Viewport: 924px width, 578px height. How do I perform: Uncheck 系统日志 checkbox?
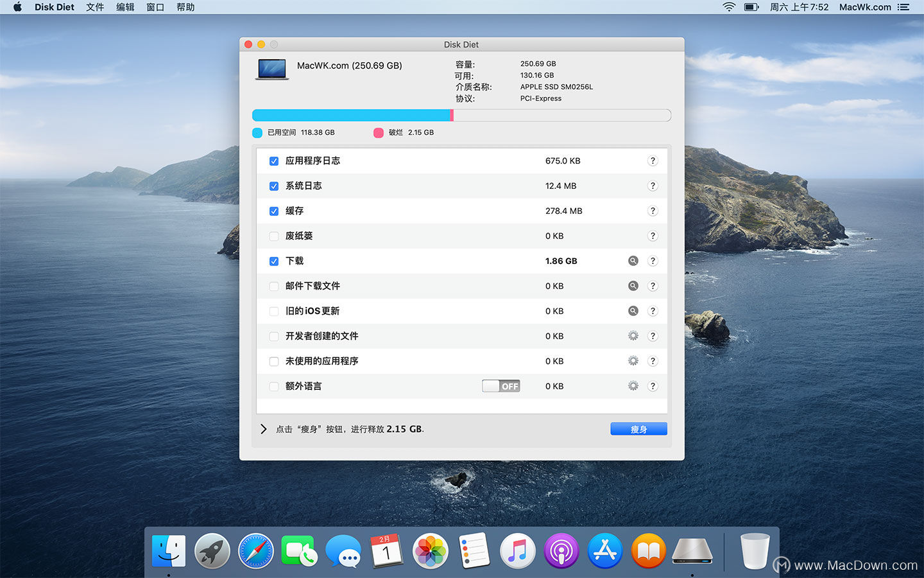(x=274, y=186)
